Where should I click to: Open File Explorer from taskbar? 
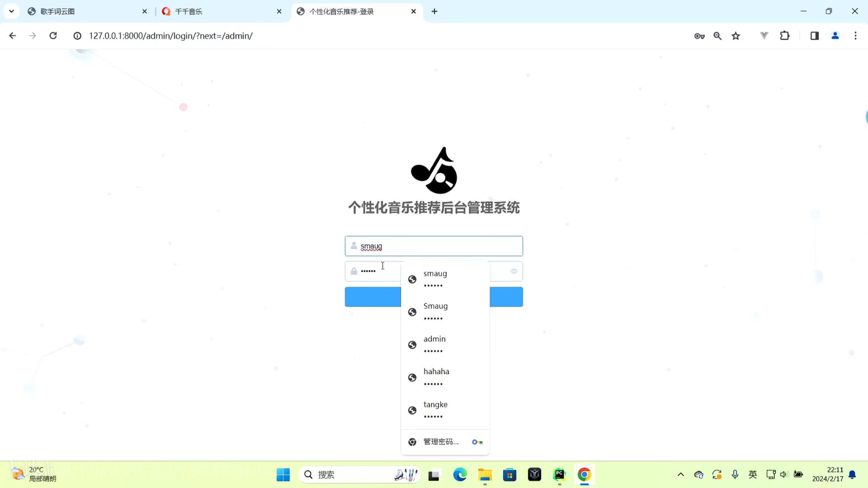(x=485, y=474)
